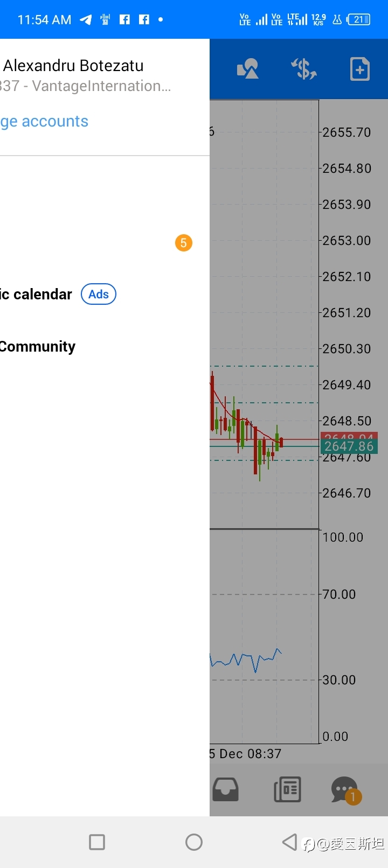Select the VantageInternational server subtitle

click(86, 86)
